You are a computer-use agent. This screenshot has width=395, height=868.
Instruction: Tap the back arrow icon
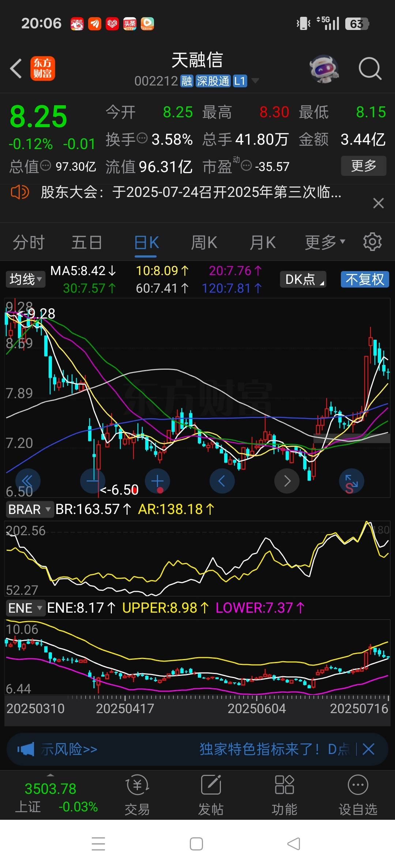16,68
